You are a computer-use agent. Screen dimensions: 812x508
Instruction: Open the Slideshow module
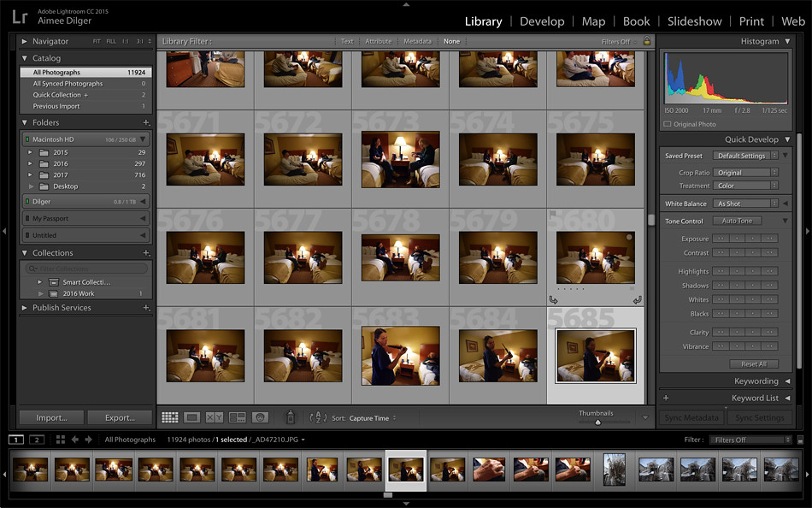click(x=694, y=21)
